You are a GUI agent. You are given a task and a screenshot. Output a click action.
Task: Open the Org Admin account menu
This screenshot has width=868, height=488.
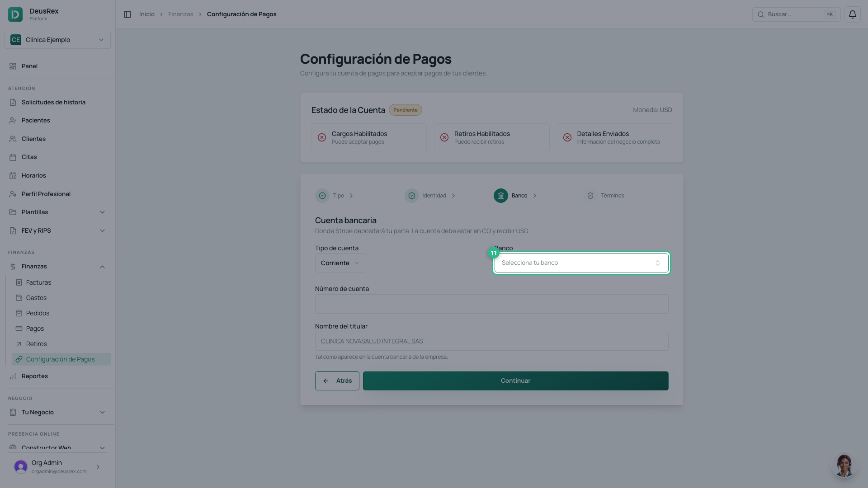coord(57,467)
